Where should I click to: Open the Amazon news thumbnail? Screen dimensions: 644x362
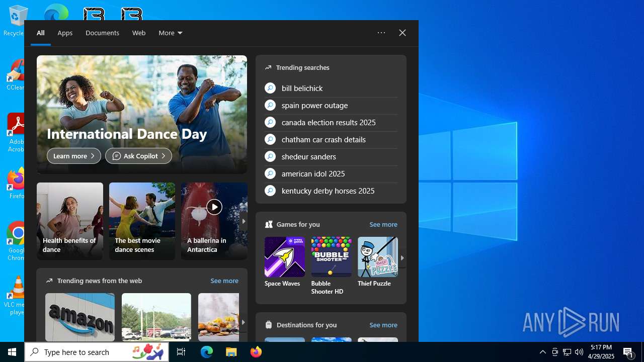pyautogui.click(x=80, y=317)
